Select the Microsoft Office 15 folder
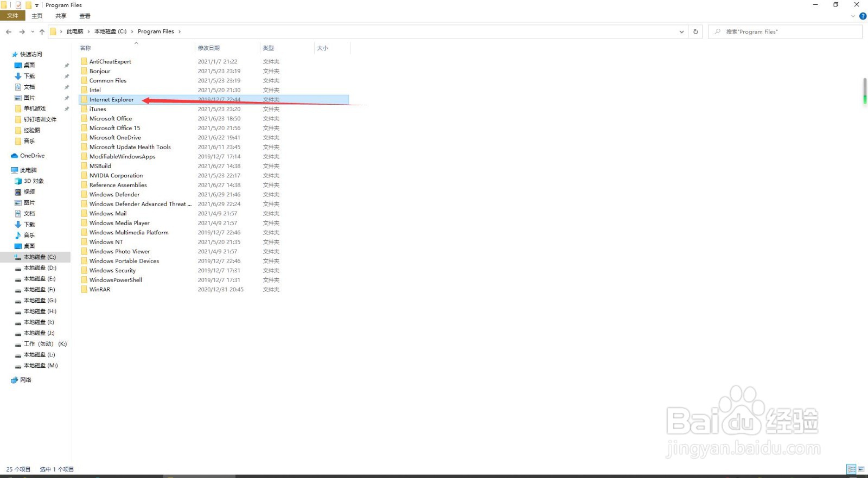 click(114, 128)
